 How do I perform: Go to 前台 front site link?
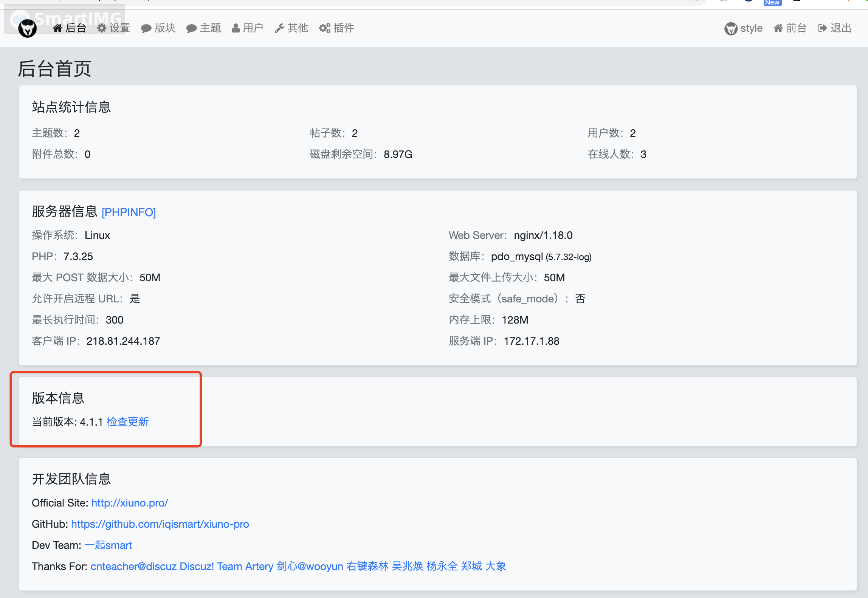click(790, 28)
